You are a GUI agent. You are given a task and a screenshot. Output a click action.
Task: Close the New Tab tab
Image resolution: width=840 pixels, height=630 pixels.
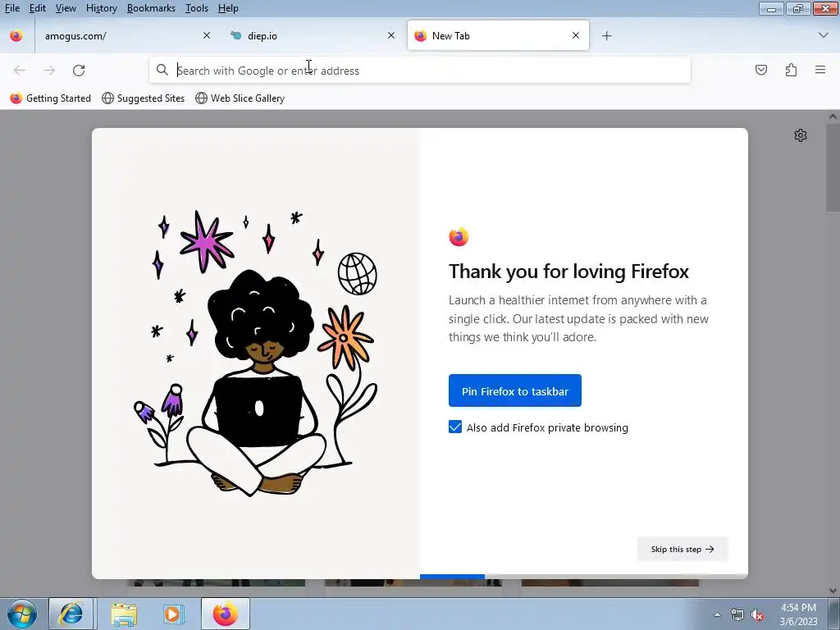tap(576, 35)
